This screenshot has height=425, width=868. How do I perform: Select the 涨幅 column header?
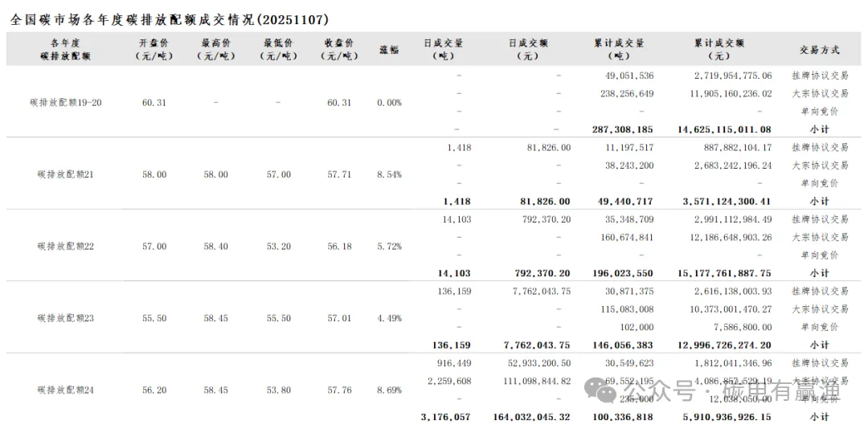click(389, 49)
